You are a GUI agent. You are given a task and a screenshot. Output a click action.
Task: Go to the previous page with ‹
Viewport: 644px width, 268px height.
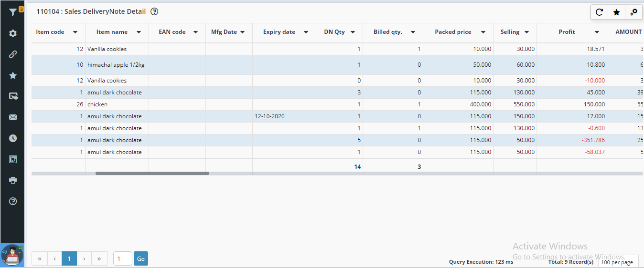[54, 258]
